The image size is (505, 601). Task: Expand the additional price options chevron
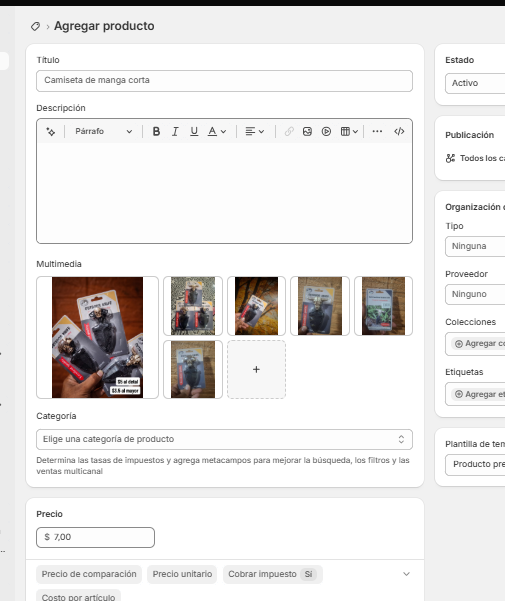(x=407, y=574)
